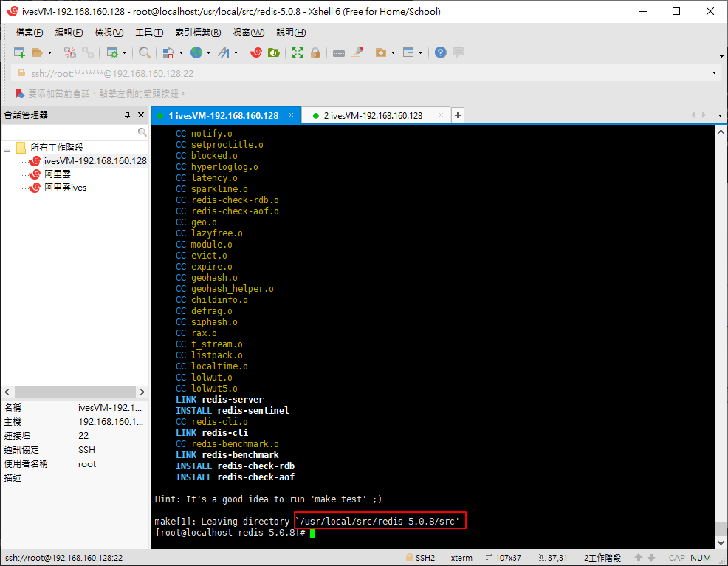Click the grayed Reconnect chain icon
Viewport: 728px width, 566px height.
(88, 52)
